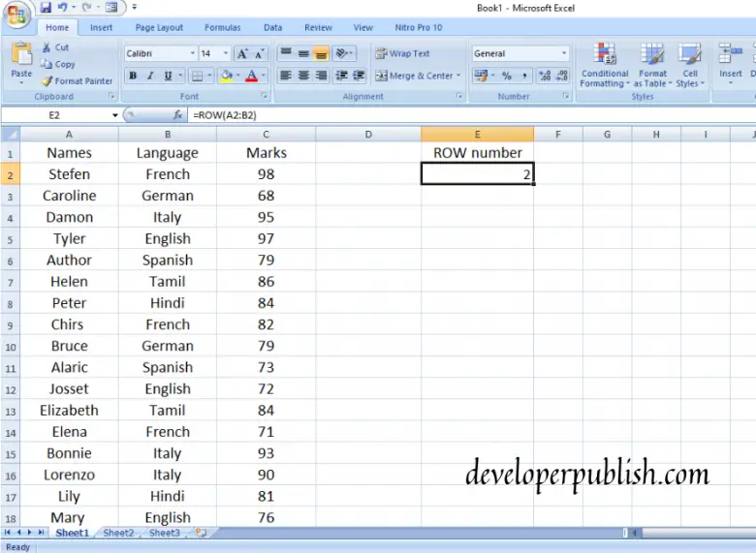This screenshot has width=756, height=553.
Task: Toggle Wrap Text for selected cell
Action: point(402,53)
